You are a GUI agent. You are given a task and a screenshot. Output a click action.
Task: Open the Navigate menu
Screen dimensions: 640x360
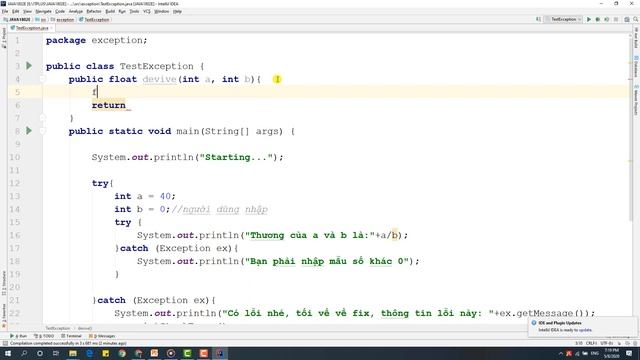(x=43, y=11)
